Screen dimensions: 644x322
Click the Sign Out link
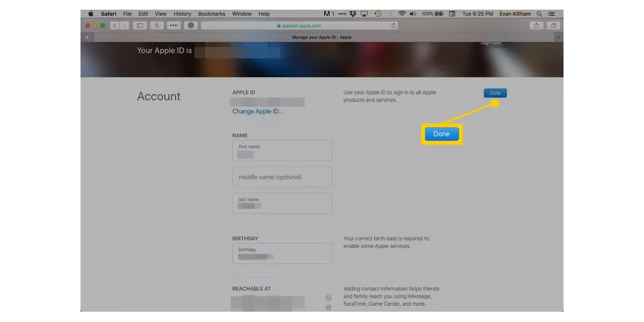[491, 42]
